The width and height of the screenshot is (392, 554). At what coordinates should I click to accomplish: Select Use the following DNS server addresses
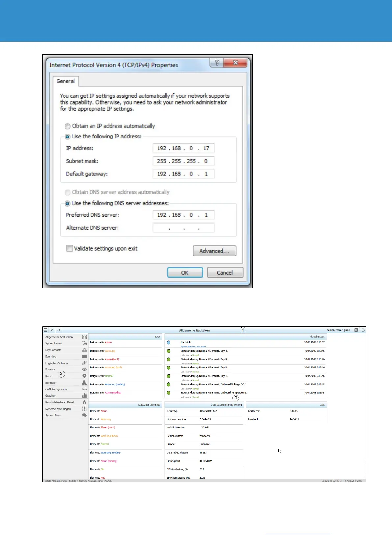pos(67,203)
